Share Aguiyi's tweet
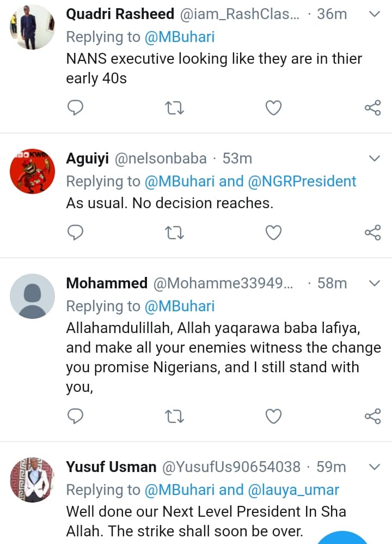This screenshot has width=392, height=544. click(x=372, y=233)
